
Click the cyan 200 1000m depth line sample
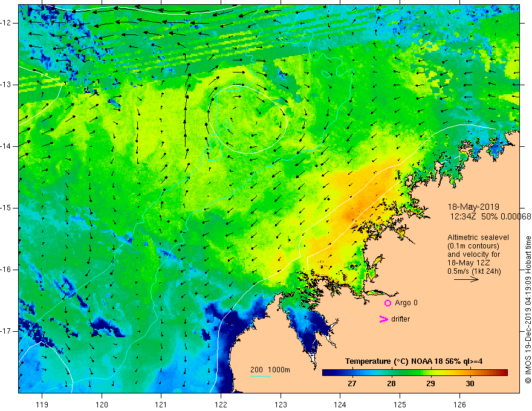tap(260, 376)
